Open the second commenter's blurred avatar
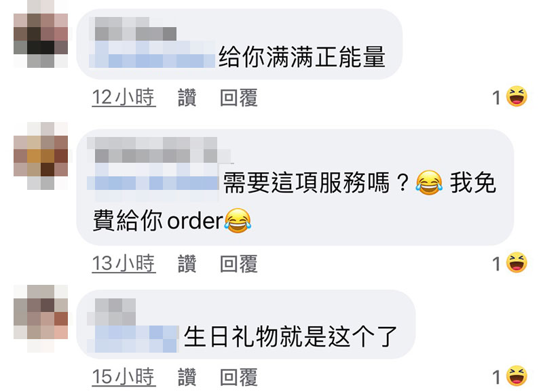Viewport: 543px width, 392px height. click(41, 156)
